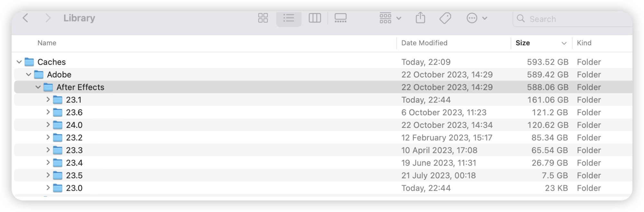Image resolution: width=644 pixels, height=212 pixels.
Task: Click the 121.2 GB size value
Action: [x=550, y=112]
